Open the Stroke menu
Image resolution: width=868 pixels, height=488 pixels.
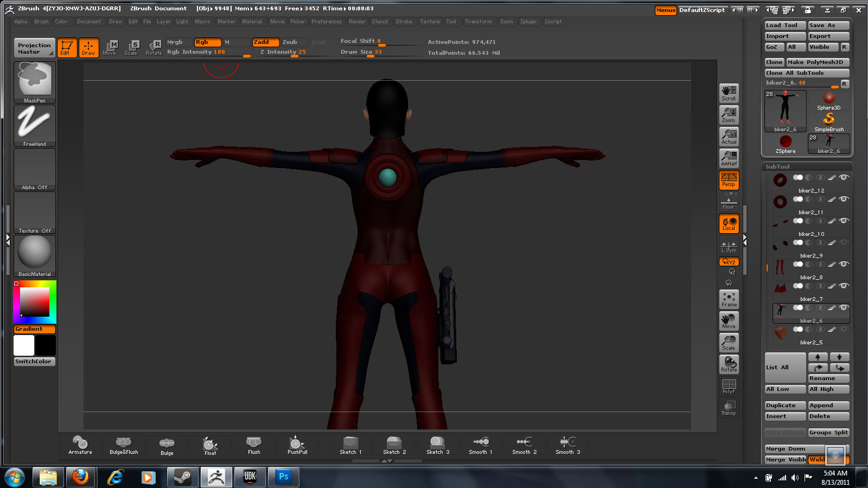[x=404, y=22]
